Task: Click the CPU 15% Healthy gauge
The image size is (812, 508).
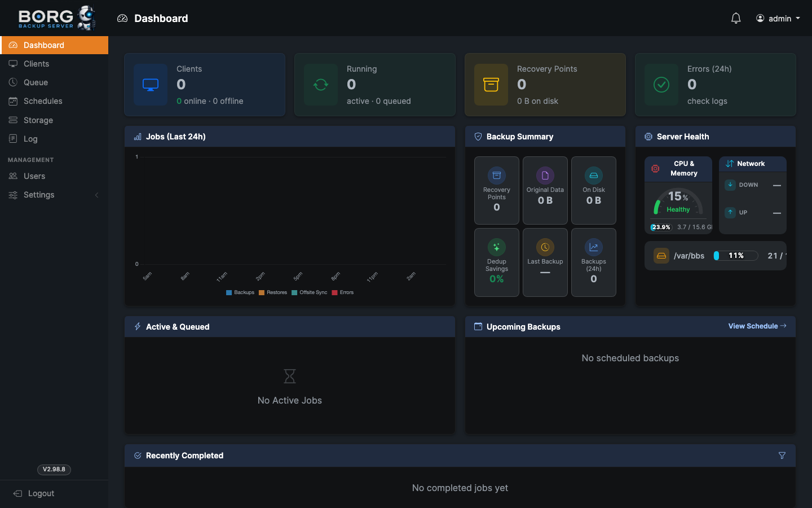Action: pos(678,202)
